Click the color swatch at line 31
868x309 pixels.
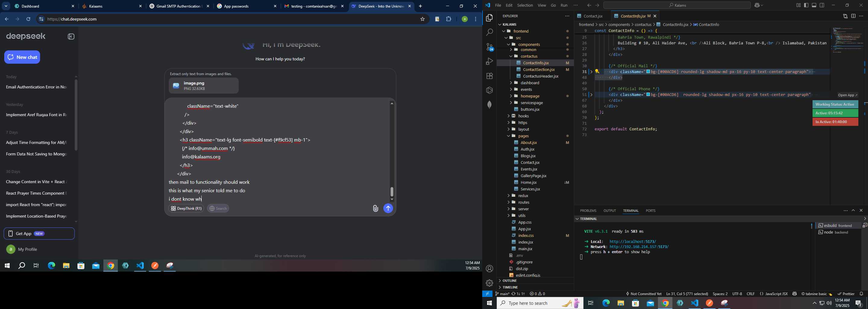coord(648,72)
